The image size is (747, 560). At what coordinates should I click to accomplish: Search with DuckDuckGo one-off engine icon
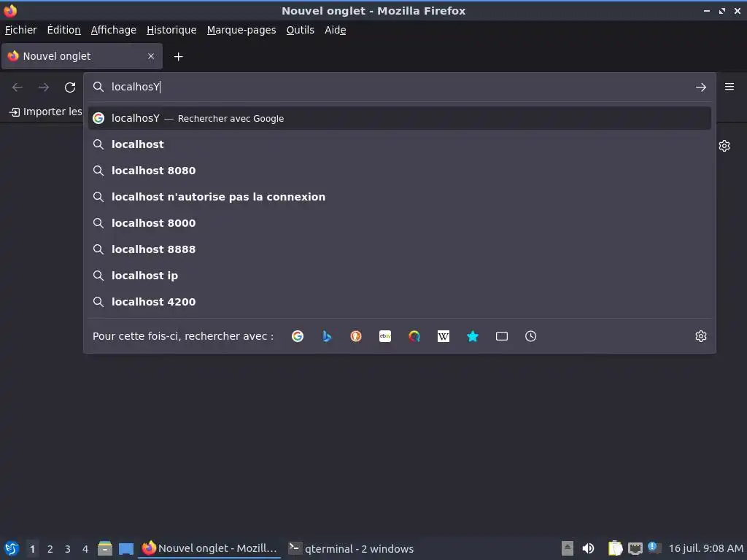tap(356, 336)
